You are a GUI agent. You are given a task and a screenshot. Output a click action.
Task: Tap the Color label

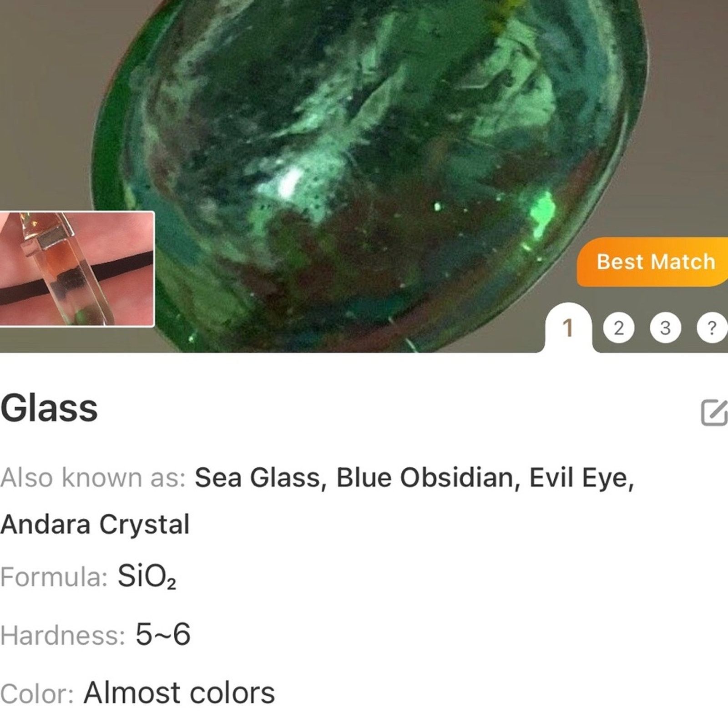tap(37, 693)
